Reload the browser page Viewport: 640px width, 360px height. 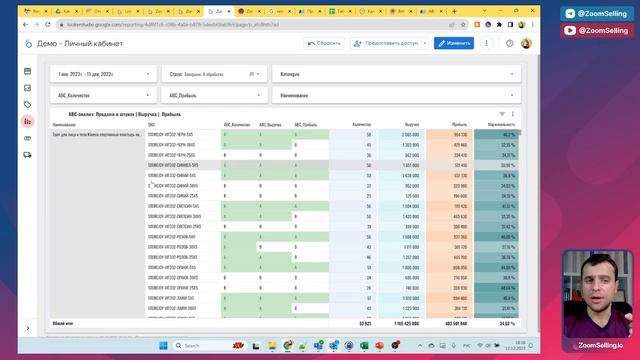[48, 24]
